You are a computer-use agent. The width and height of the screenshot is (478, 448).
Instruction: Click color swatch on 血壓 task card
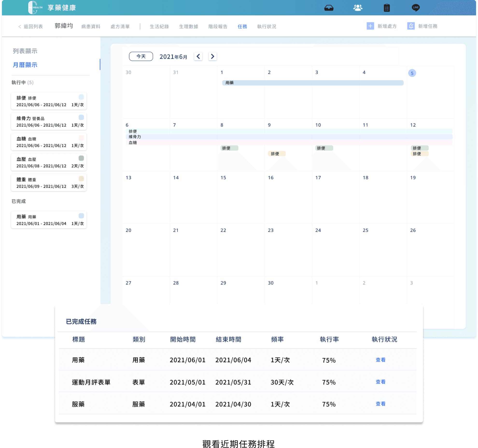[81, 158]
